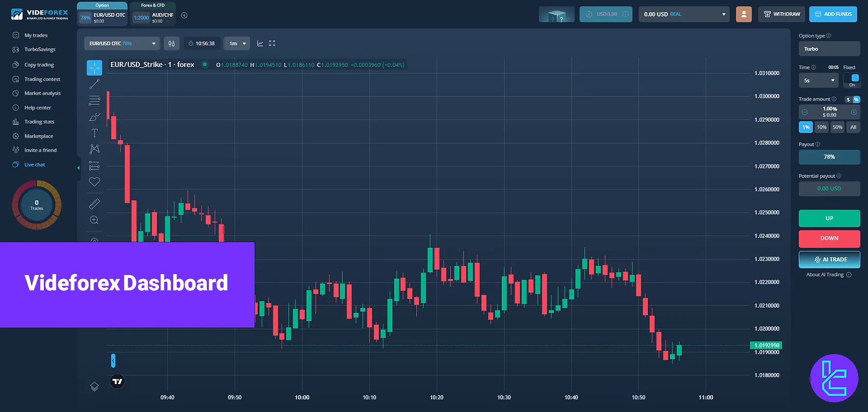This screenshot has height=412, width=868.
Task: Go to Copy trading
Action: click(x=39, y=65)
